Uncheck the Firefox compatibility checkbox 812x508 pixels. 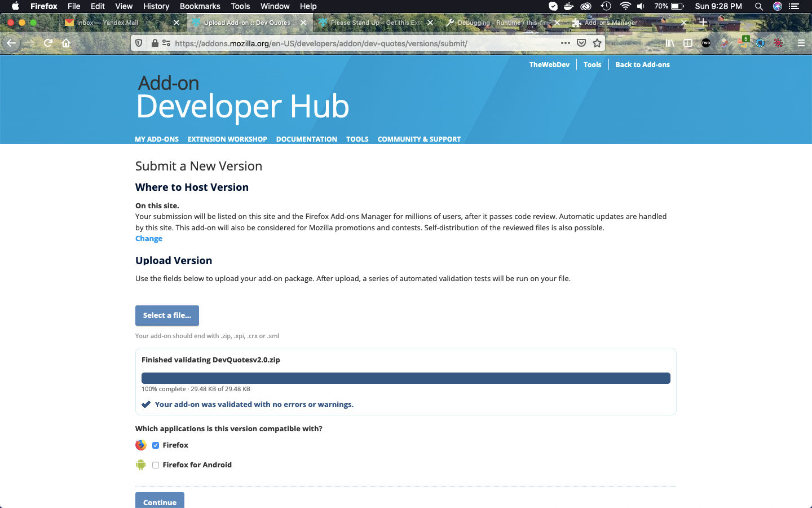click(156, 445)
